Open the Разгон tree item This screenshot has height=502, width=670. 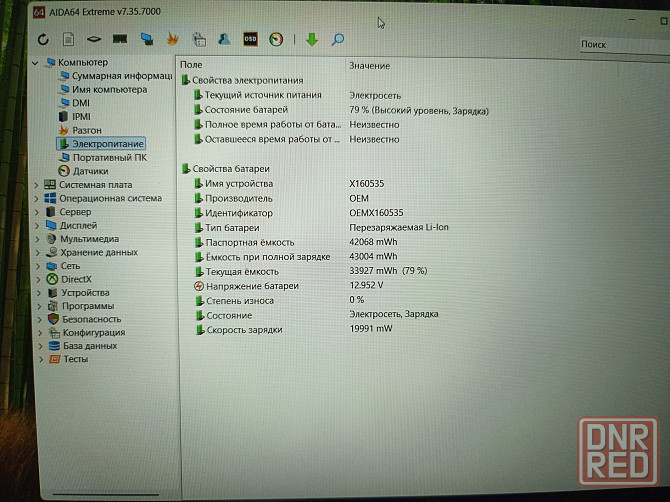click(x=86, y=130)
